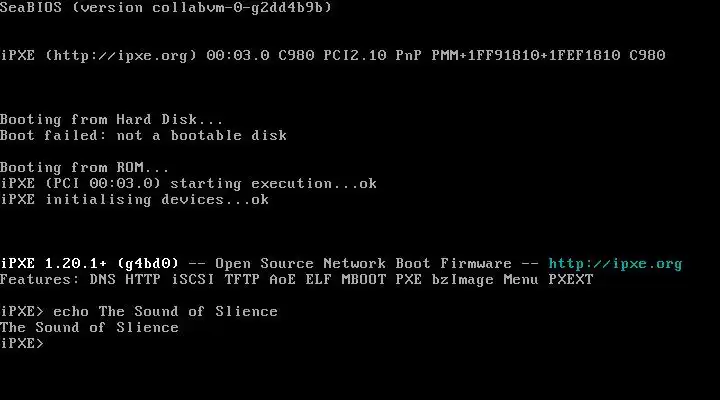Image resolution: width=720 pixels, height=400 pixels.
Task: Click the 'Booting from Hard Disk...' line
Action: tap(112, 120)
